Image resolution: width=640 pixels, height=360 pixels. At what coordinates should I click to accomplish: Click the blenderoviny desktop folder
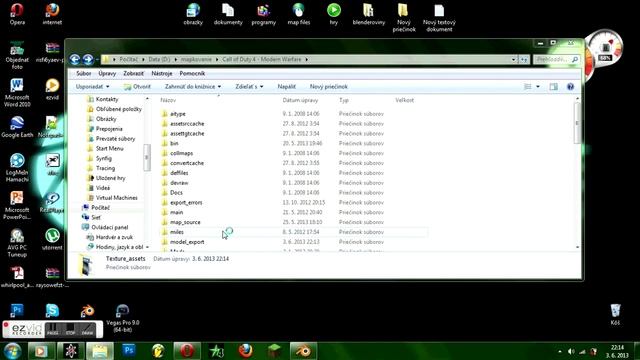click(x=369, y=14)
